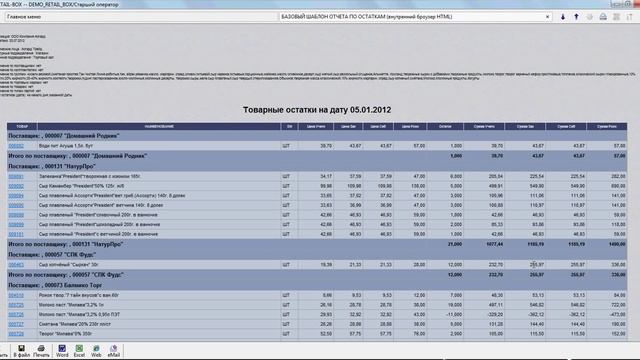The image size is (640, 360).
Task: Click product name 'Молоко паст. Милава 3,2% 1л'
Action: tap(71, 305)
